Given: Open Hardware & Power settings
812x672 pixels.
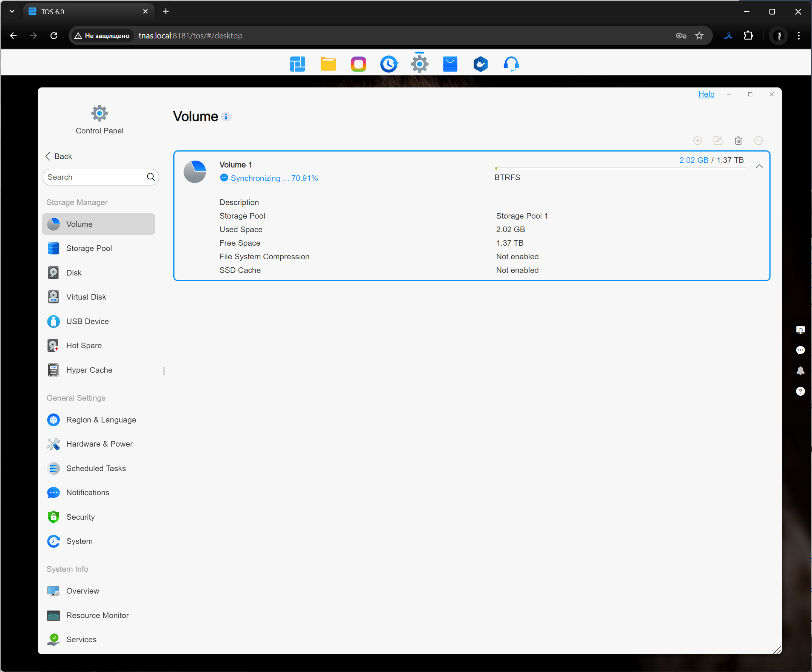Looking at the screenshot, I should (x=99, y=444).
